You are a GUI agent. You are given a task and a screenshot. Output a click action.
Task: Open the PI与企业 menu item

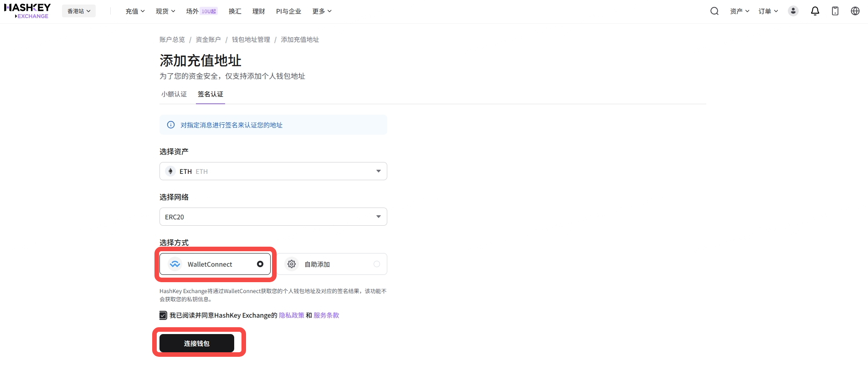click(x=288, y=11)
